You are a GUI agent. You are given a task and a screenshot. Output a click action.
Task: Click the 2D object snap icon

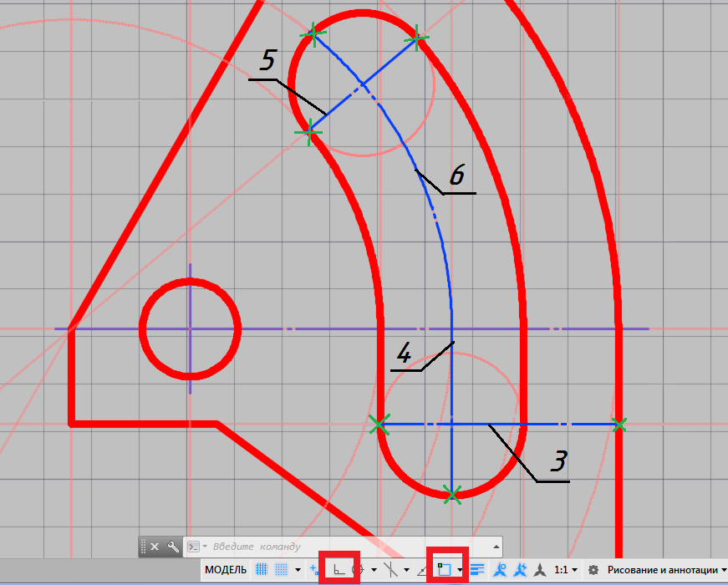click(445, 570)
